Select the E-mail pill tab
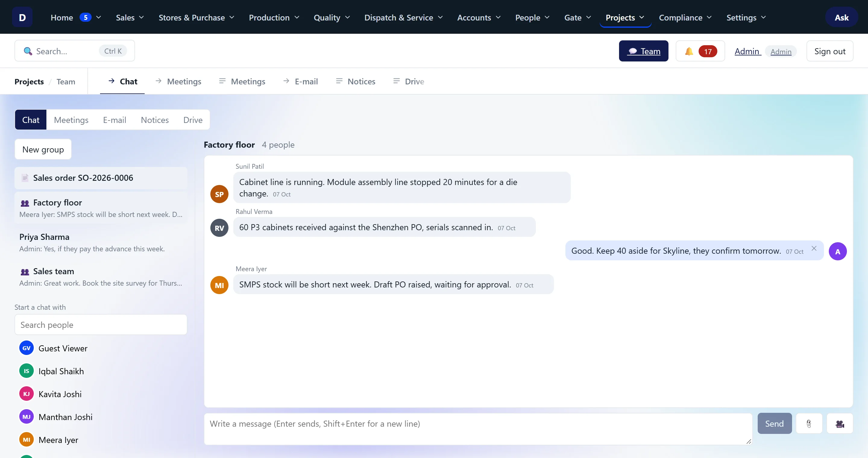 [x=115, y=120]
